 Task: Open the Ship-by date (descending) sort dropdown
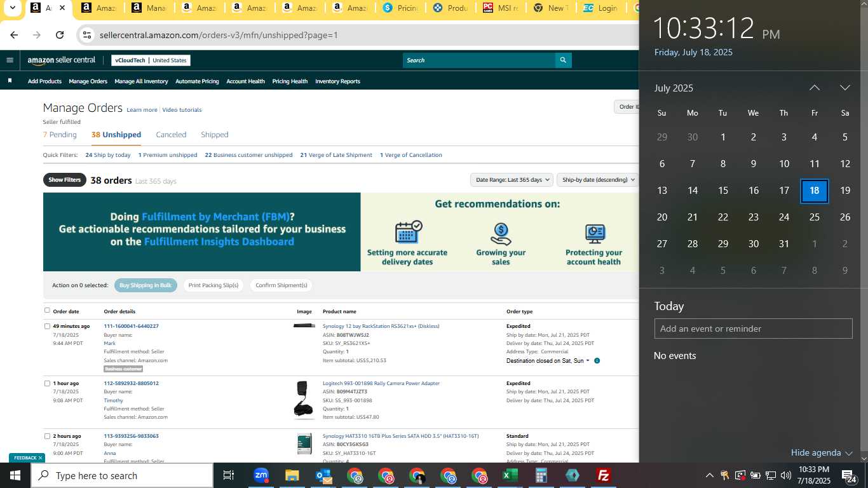[597, 180]
